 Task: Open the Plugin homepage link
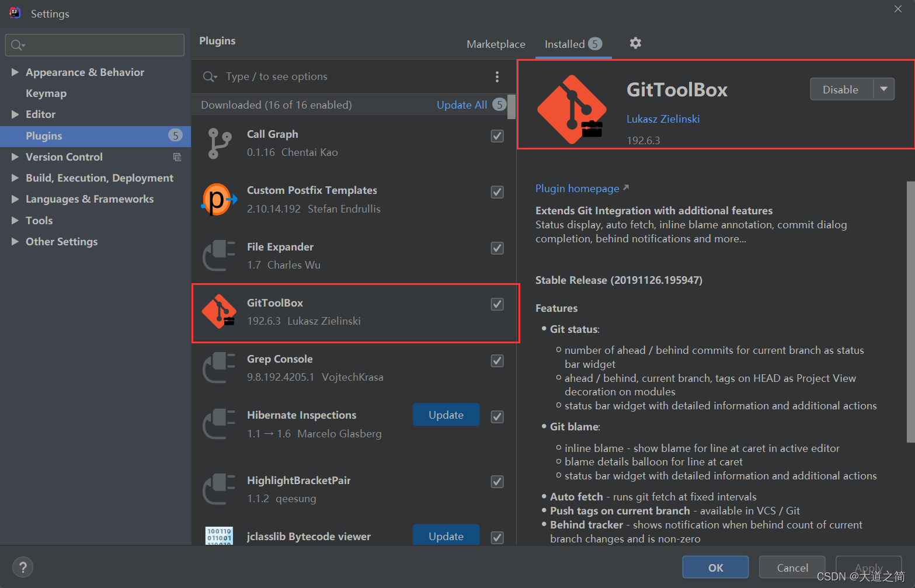pyautogui.click(x=577, y=189)
